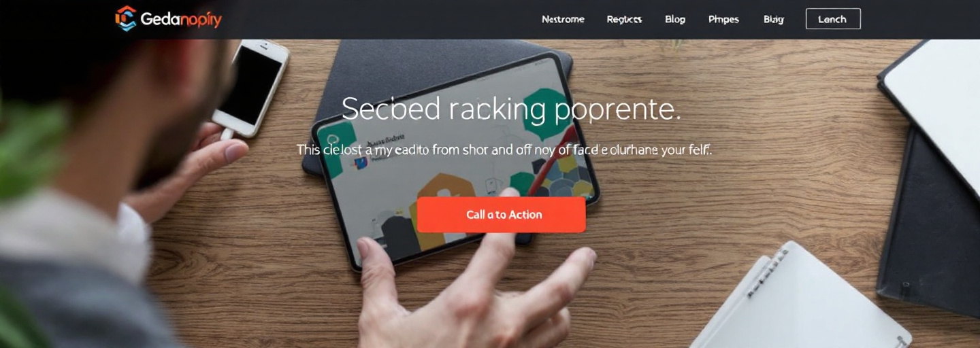980x348 pixels.
Task: Click the outlined Lench button
Action: pos(833,19)
